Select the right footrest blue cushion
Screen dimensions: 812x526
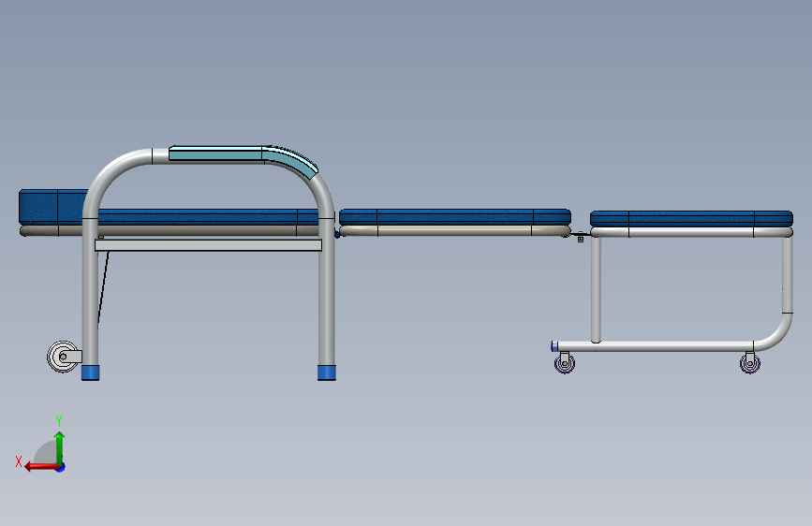click(x=691, y=218)
